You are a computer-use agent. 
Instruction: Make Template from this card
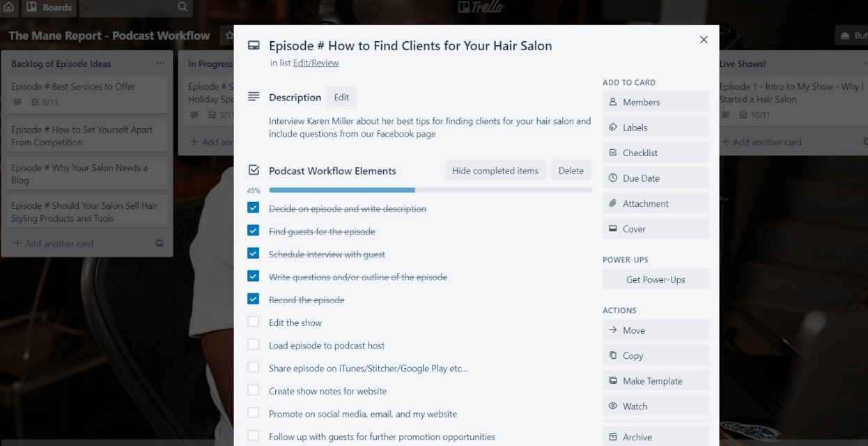tap(656, 381)
